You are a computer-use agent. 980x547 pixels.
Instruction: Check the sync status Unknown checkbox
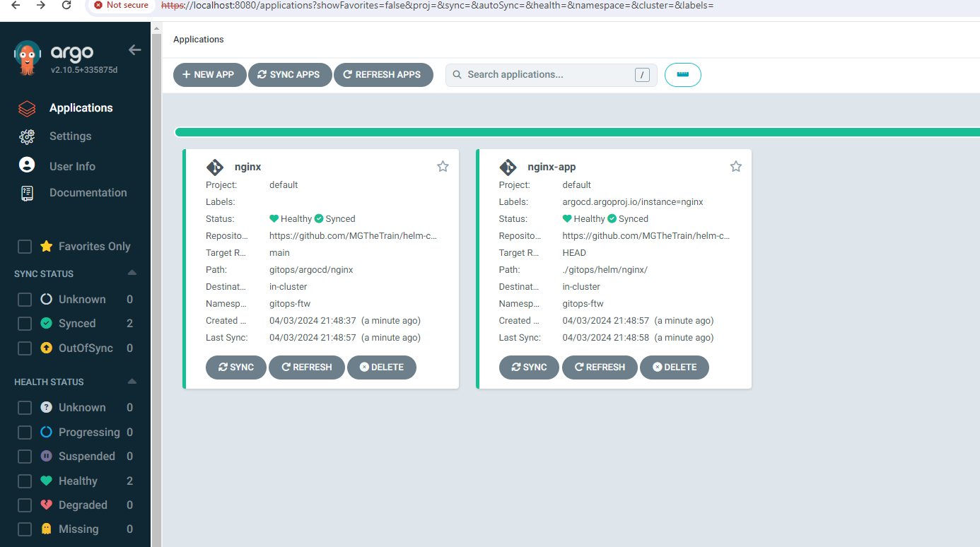click(x=25, y=300)
